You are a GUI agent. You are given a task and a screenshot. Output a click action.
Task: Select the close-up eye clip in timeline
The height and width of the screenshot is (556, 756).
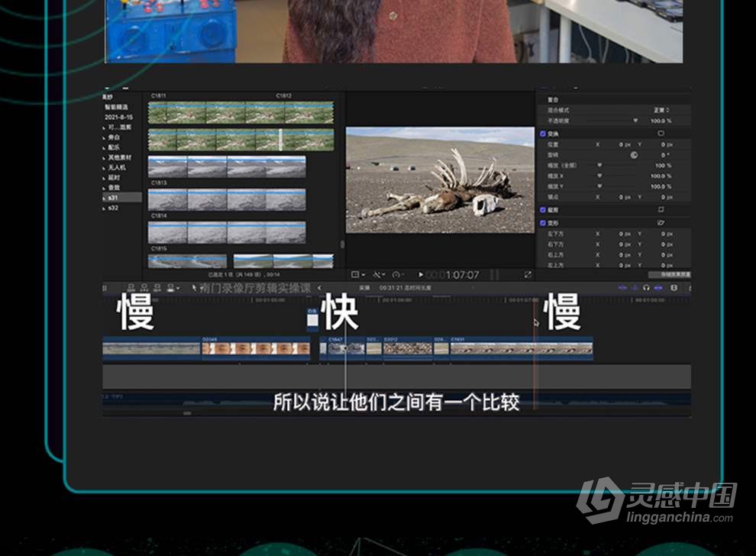(x=256, y=348)
